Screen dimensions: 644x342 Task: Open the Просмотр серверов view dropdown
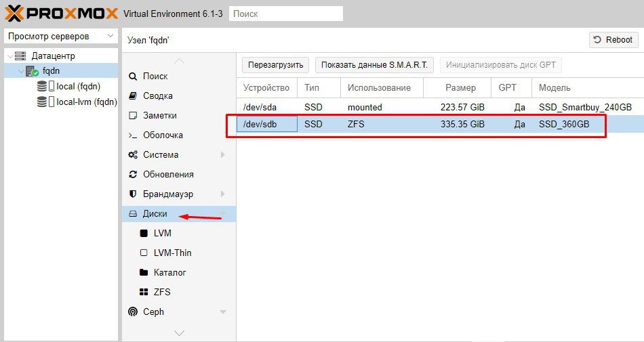coord(61,36)
